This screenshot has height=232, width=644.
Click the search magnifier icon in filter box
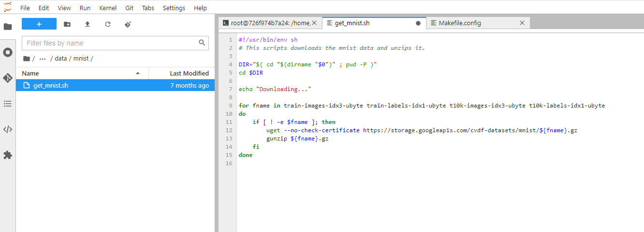[202, 43]
